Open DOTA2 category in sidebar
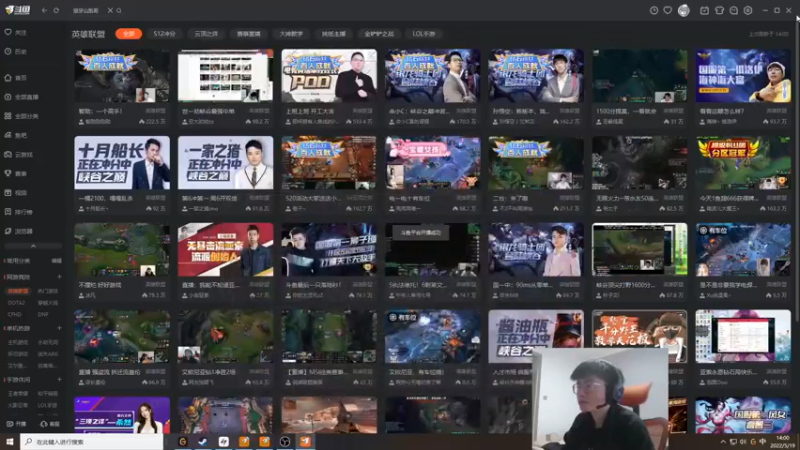The image size is (800, 450). coord(16,303)
